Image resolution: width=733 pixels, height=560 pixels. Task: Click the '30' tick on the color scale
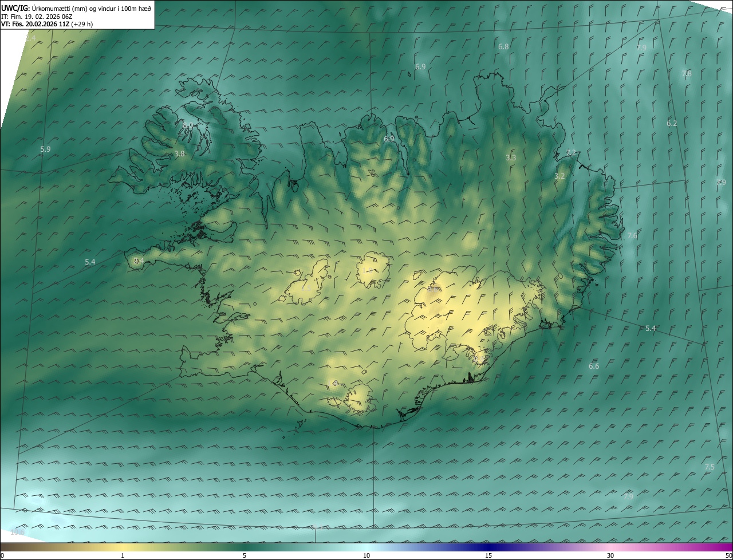pos(610,555)
